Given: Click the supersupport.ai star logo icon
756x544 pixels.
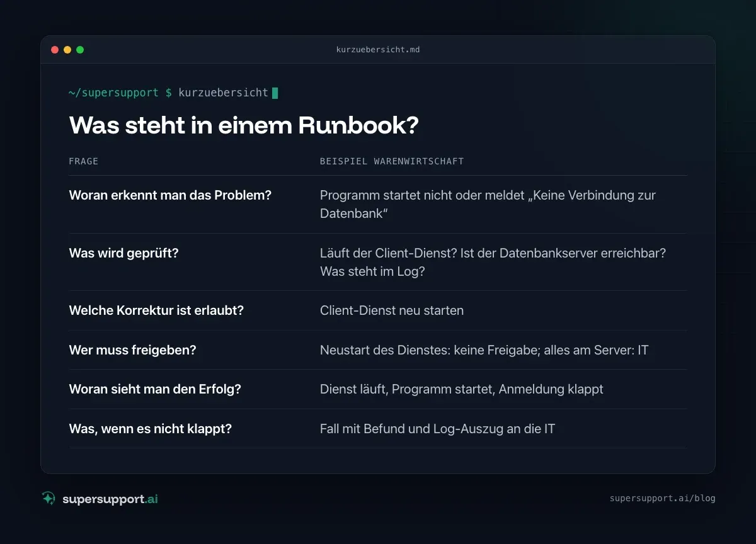Looking at the screenshot, I should pyautogui.click(x=49, y=498).
